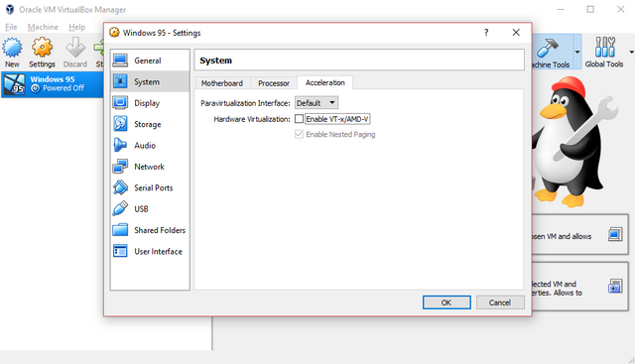Screen dimensions: 635x364
Task: Select the System settings category
Action: pyautogui.click(x=150, y=81)
